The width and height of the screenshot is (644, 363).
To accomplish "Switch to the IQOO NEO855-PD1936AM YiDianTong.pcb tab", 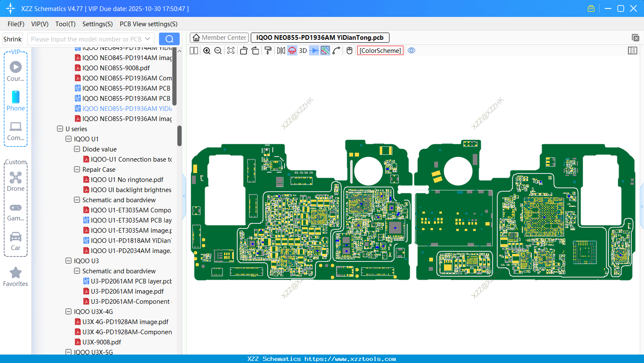I will (320, 37).
